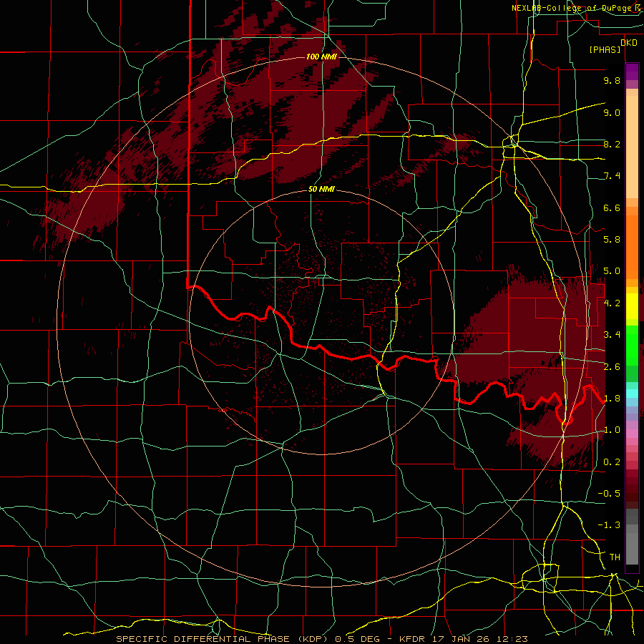Select the 2.6 value on the color scale

coord(612,366)
